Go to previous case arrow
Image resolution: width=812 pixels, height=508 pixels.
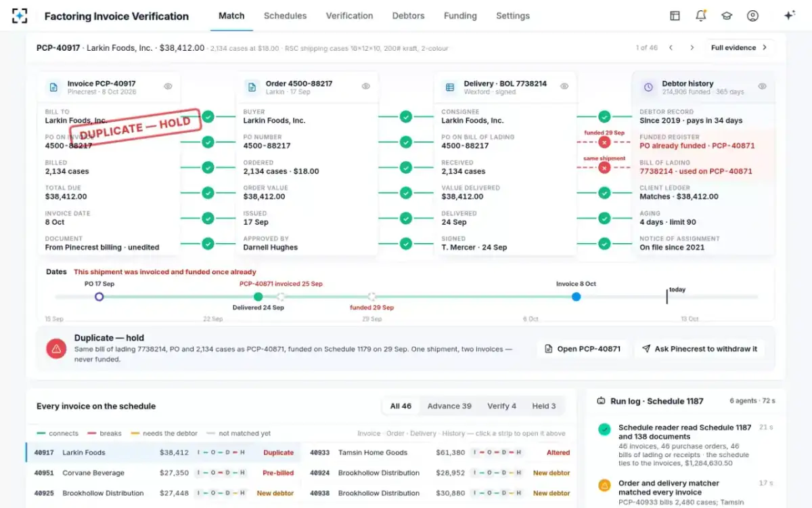671,47
